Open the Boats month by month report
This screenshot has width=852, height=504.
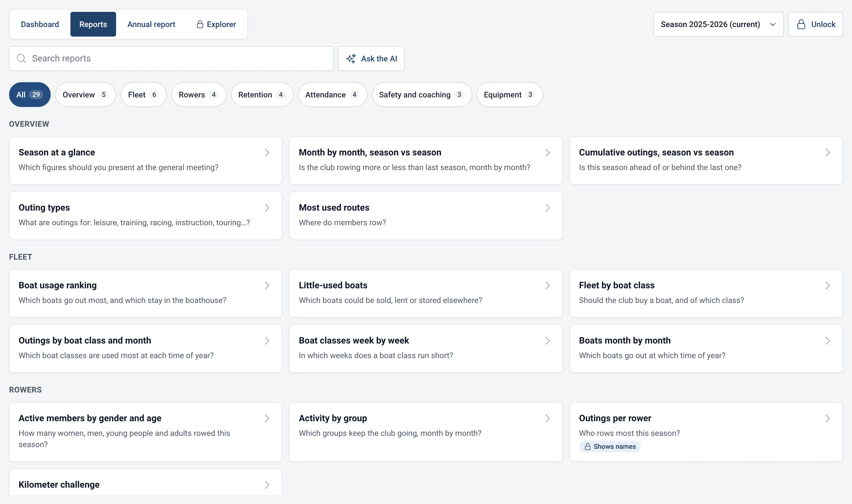(706, 349)
